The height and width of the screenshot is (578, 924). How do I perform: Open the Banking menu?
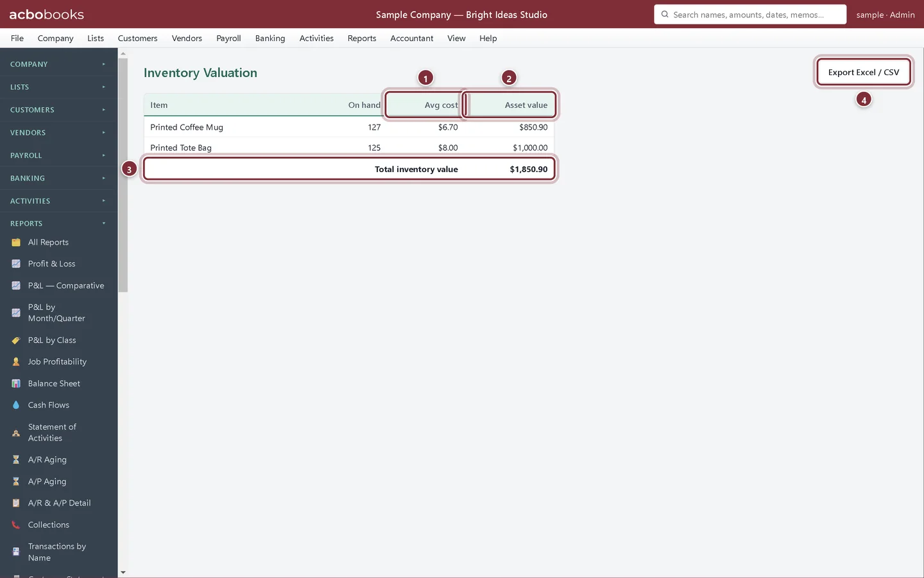click(x=270, y=39)
